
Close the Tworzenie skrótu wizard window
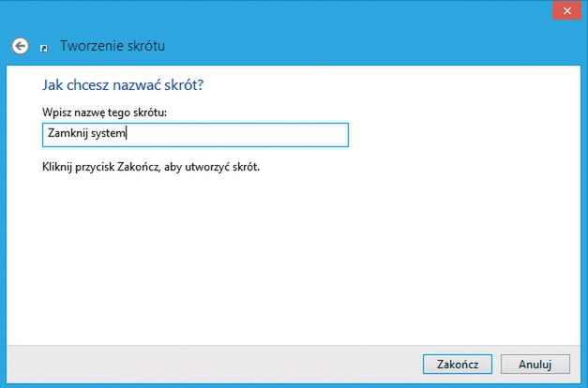click(x=565, y=10)
